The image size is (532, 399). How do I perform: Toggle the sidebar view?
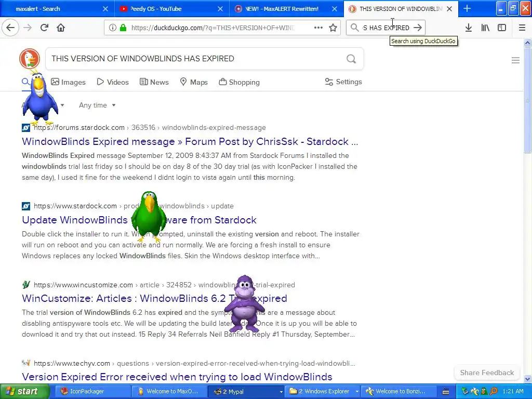coord(502,28)
